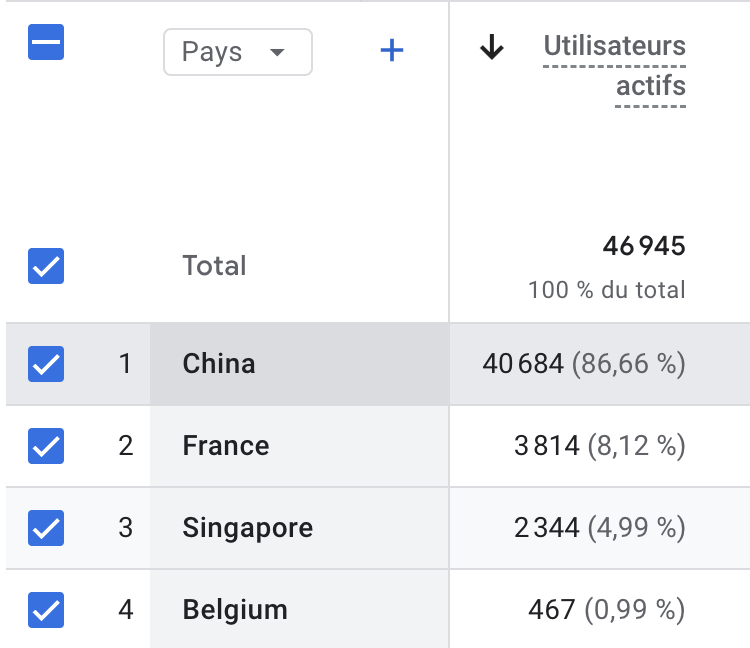This screenshot has height=648, width=750.
Task: Toggle the Belgium row checkbox
Action: 46,609
